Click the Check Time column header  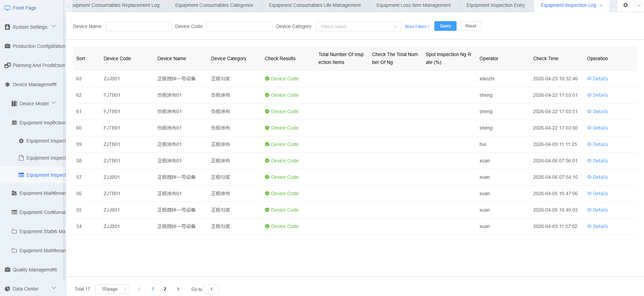click(546, 58)
